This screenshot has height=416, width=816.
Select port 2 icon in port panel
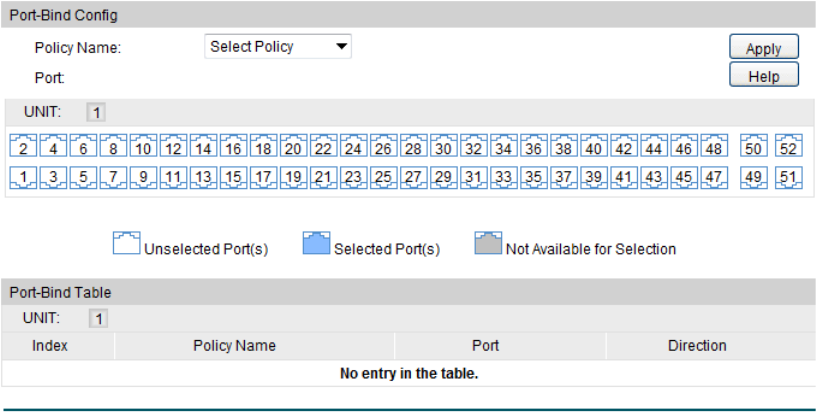(x=24, y=148)
